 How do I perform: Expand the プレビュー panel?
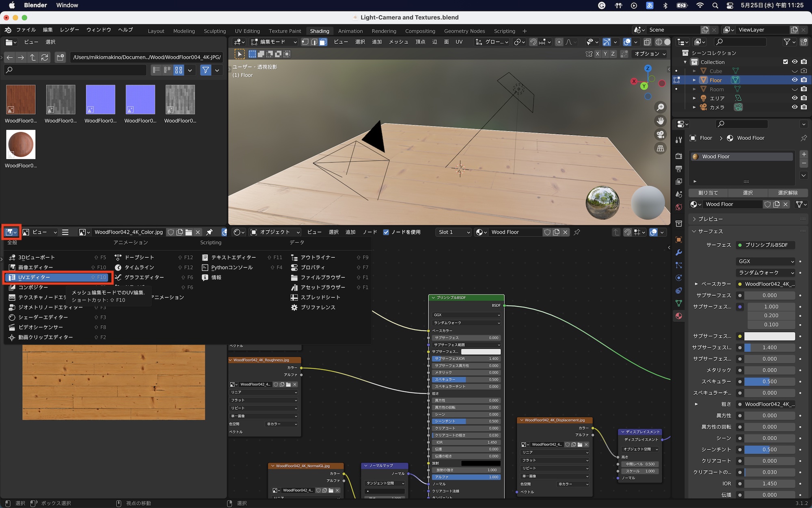pyautogui.click(x=710, y=219)
